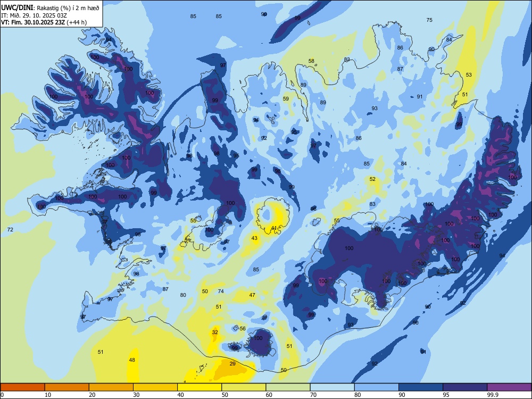Pick the 20–30 legend color block

pos(111,387)
